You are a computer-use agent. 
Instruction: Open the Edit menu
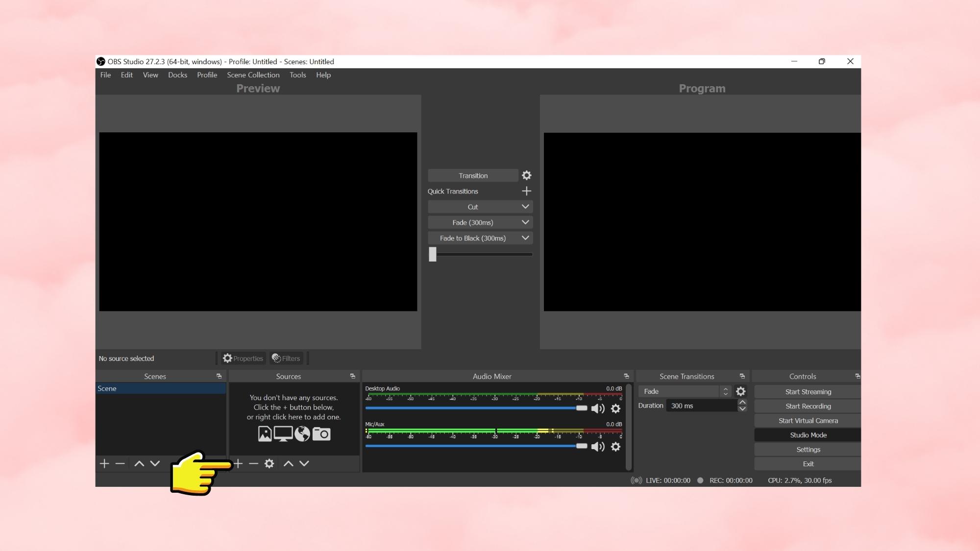[x=126, y=75]
